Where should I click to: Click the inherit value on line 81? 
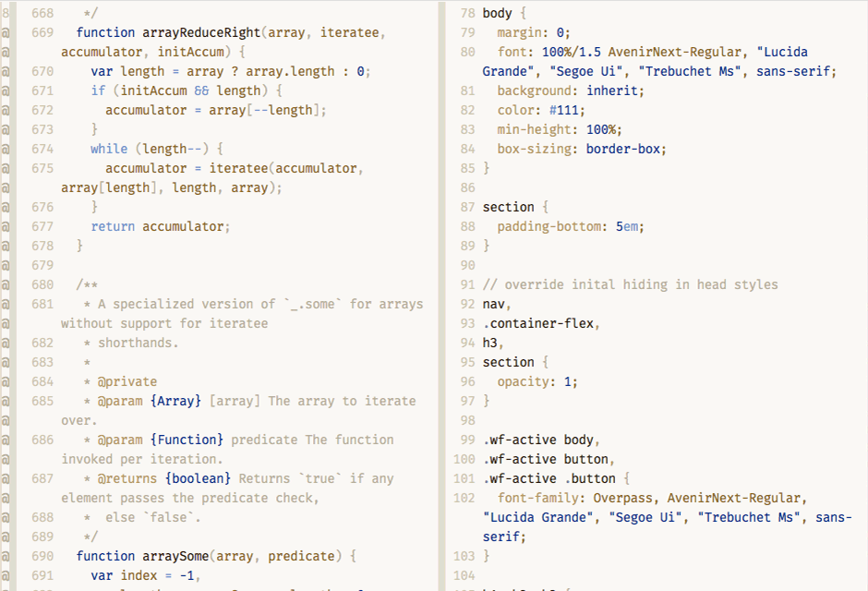click(615, 90)
